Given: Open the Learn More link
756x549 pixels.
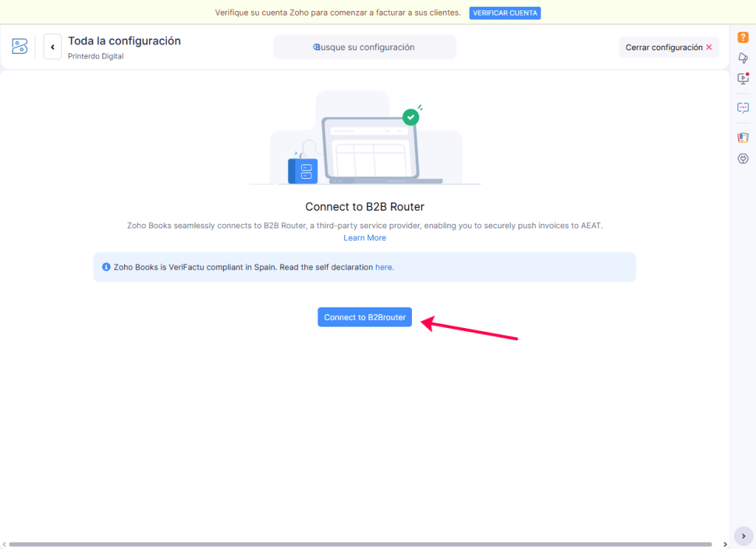Looking at the screenshot, I should point(365,238).
